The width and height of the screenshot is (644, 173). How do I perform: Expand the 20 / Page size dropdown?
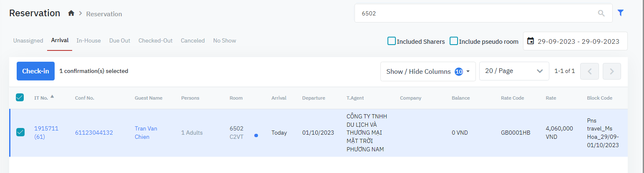pyautogui.click(x=514, y=71)
